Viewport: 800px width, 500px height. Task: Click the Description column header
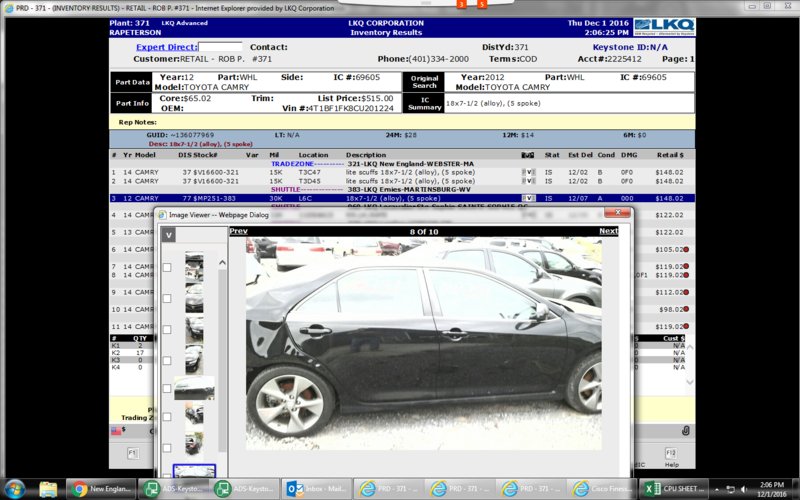366,155
